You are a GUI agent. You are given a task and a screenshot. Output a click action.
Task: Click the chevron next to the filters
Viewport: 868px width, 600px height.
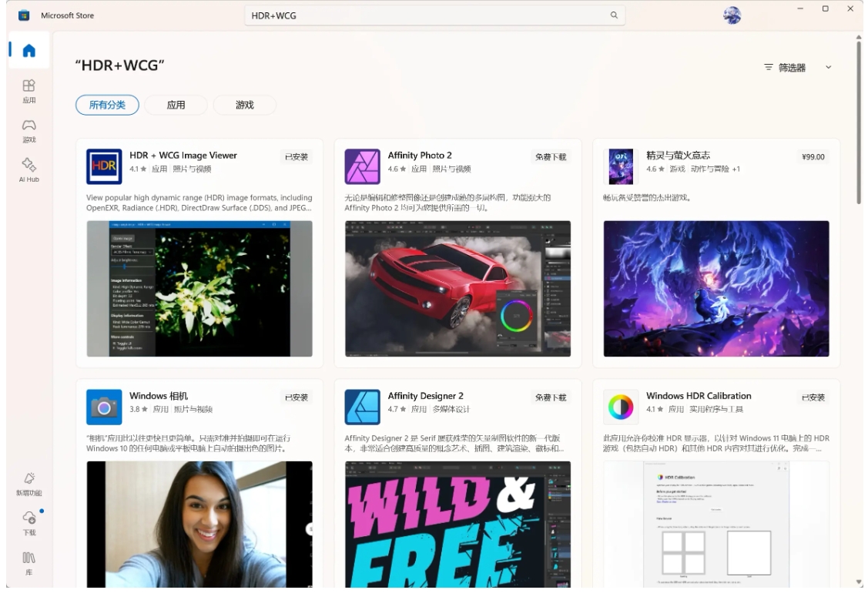pos(829,68)
